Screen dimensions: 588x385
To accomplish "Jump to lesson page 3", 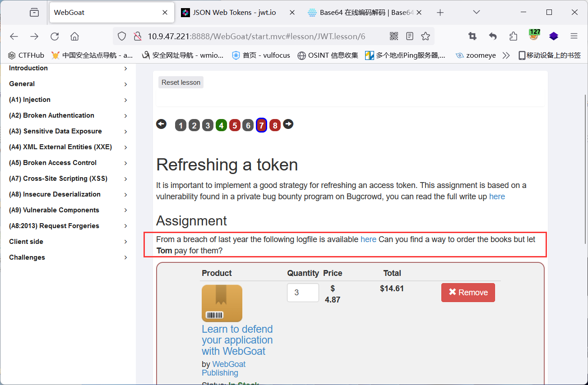I will point(208,125).
